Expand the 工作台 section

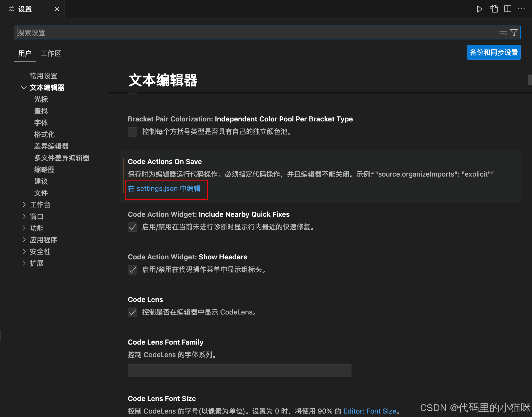pyautogui.click(x=24, y=205)
